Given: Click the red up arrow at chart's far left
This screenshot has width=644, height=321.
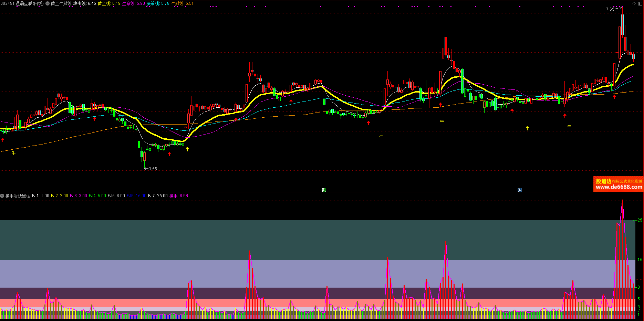Looking at the screenshot, I should 3,140.
